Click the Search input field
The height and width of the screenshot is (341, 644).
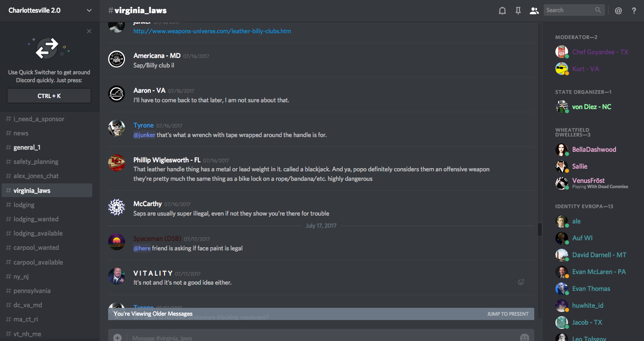[570, 10]
